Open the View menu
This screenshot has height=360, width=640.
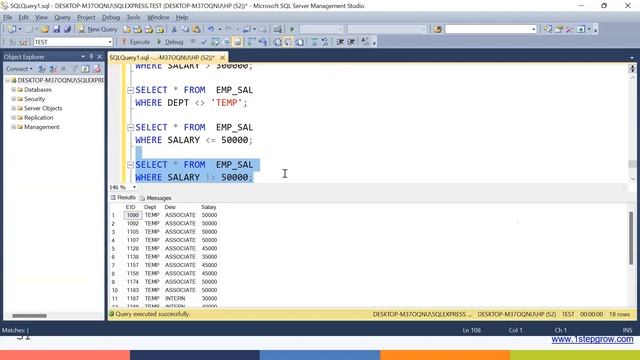click(x=41, y=17)
